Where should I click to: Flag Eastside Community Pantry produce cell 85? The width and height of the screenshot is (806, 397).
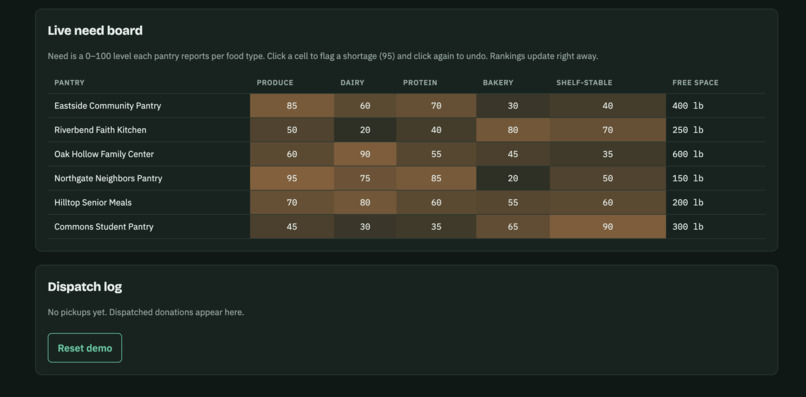(x=292, y=106)
